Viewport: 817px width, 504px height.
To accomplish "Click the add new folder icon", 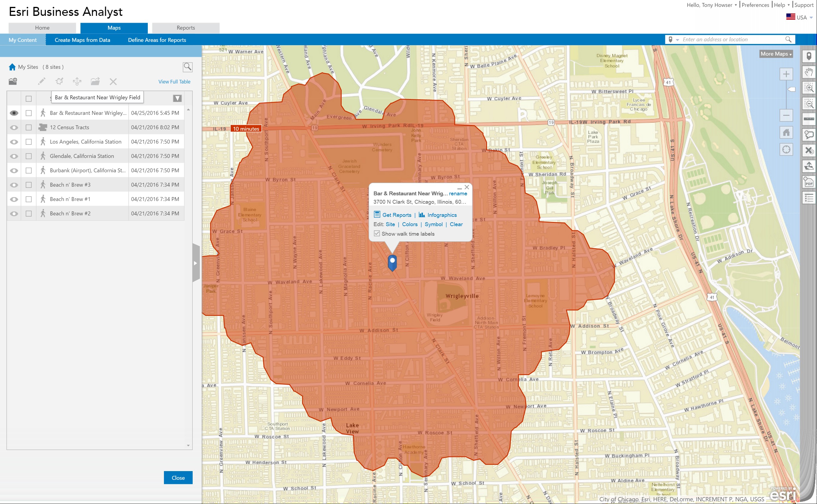I will [x=13, y=81].
